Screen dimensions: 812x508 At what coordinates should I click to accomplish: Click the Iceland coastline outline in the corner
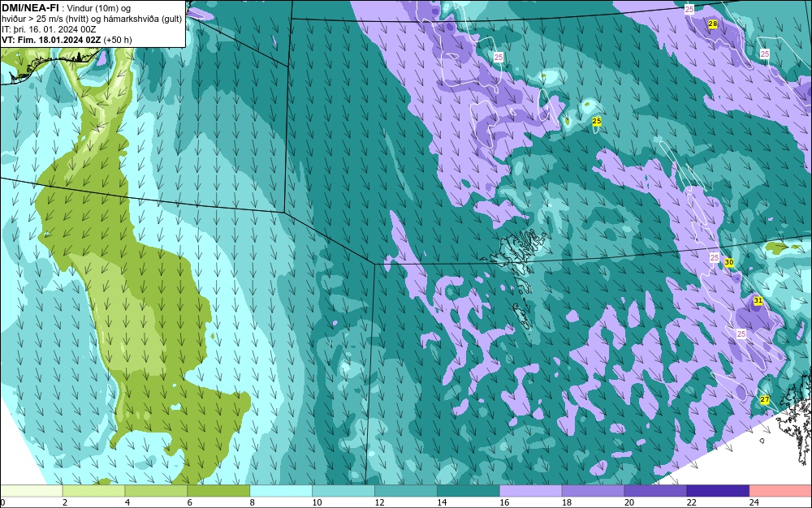(50, 65)
